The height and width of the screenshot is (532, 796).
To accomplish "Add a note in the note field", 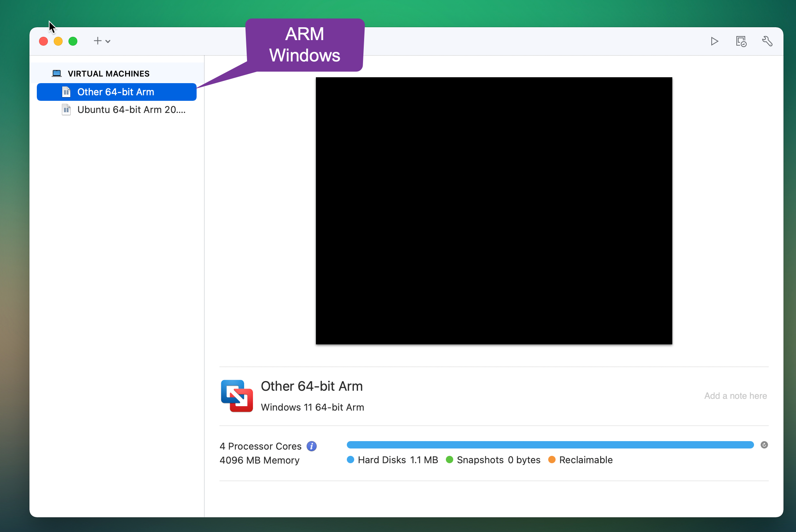I will click(x=736, y=396).
